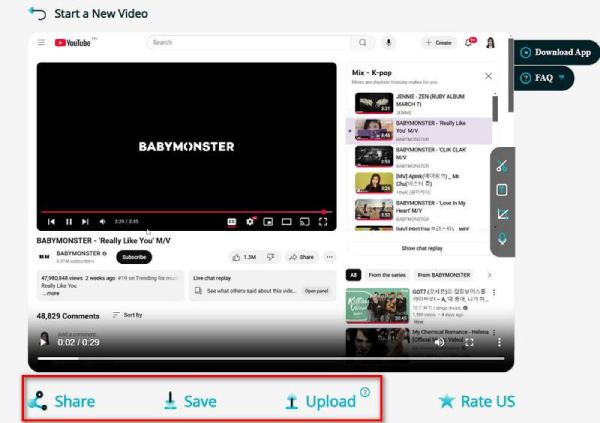Open the Upload help question mark
This screenshot has height=423, width=600.
(x=365, y=392)
